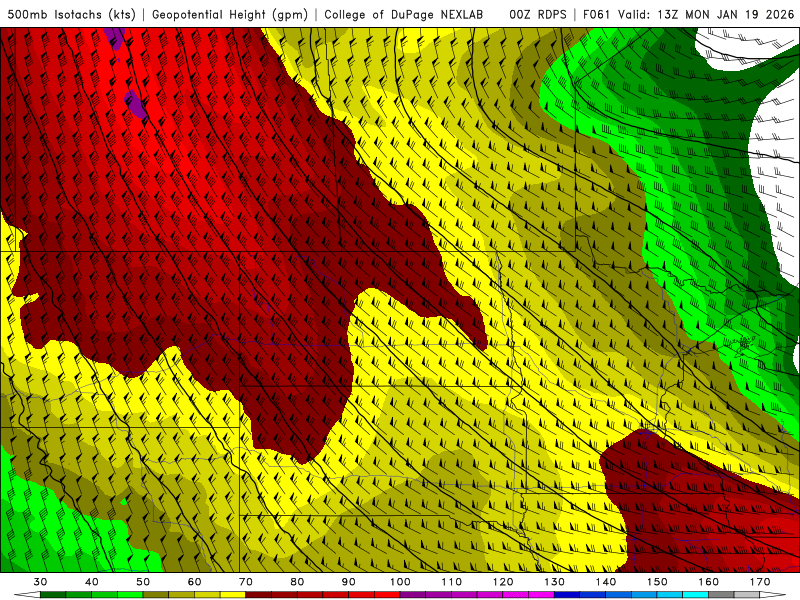Click the 140 label on the color scale

point(606,582)
